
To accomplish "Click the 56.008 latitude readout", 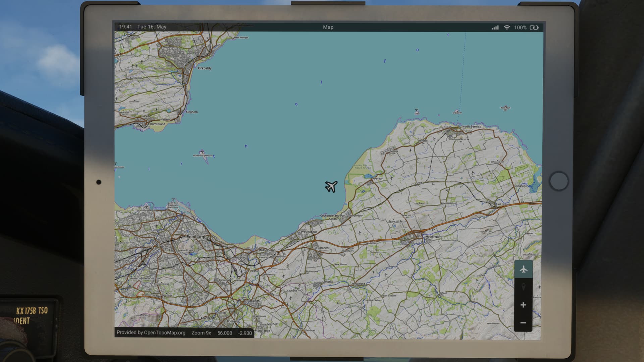I will click(x=224, y=333).
